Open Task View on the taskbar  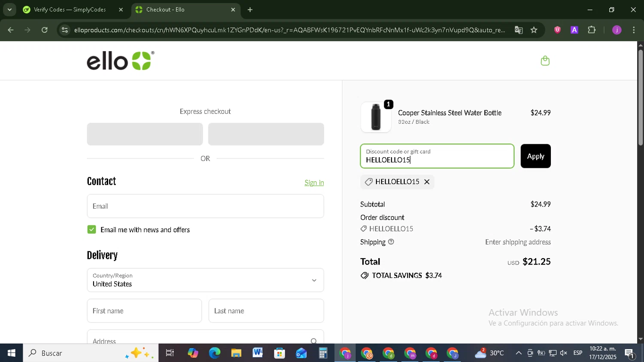(170, 353)
